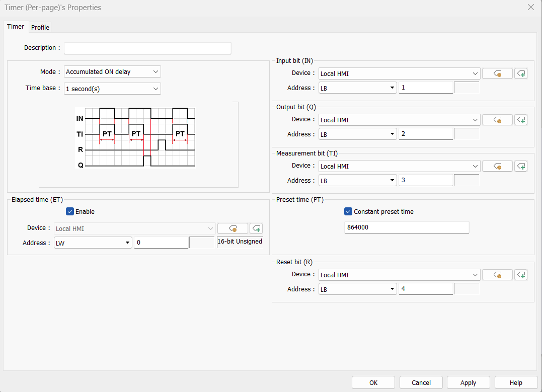Add new tag for Output bit device
The width and height of the screenshot is (542, 392).
(521, 120)
